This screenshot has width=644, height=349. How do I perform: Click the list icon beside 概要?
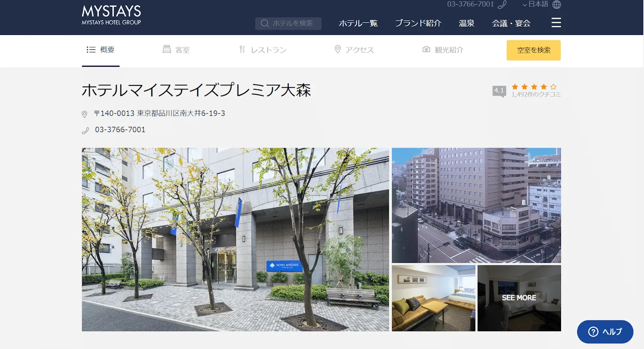pyautogui.click(x=91, y=50)
